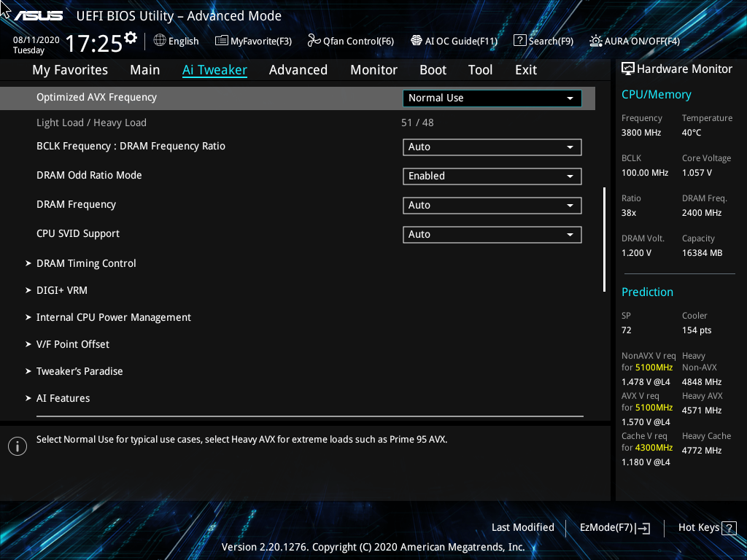Go to the Advanced tab
The height and width of the screenshot is (560, 747).
coord(298,70)
